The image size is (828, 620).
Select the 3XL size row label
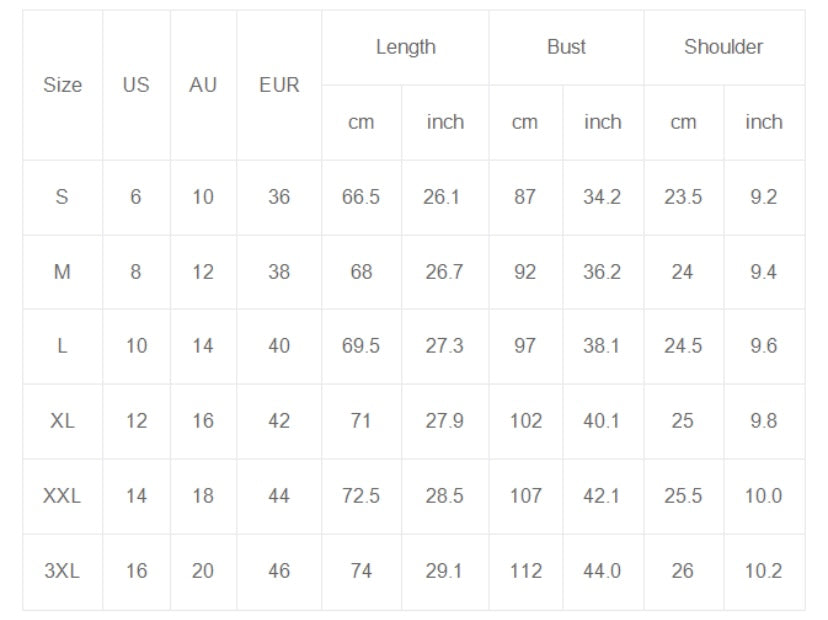(x=62, y=571)
